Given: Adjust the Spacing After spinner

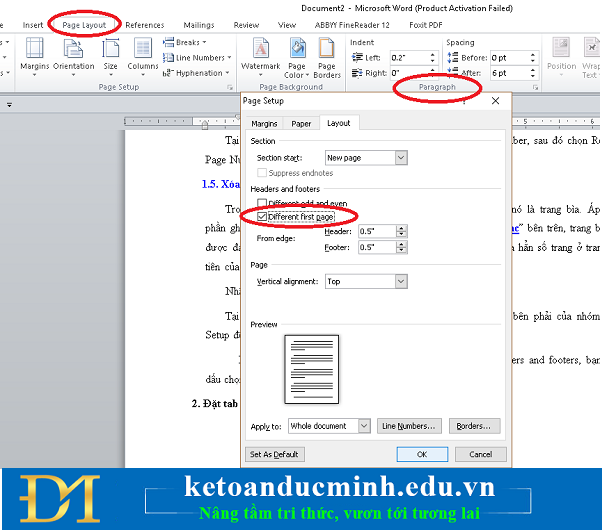Looking at the screenshot, I should coord(533,73).
